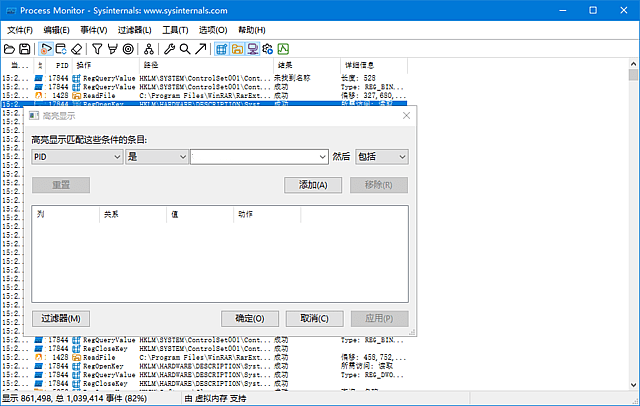Click the event list scrollbar up arrow
Viewport: 640px width, 406px height.
click(633, 64)
